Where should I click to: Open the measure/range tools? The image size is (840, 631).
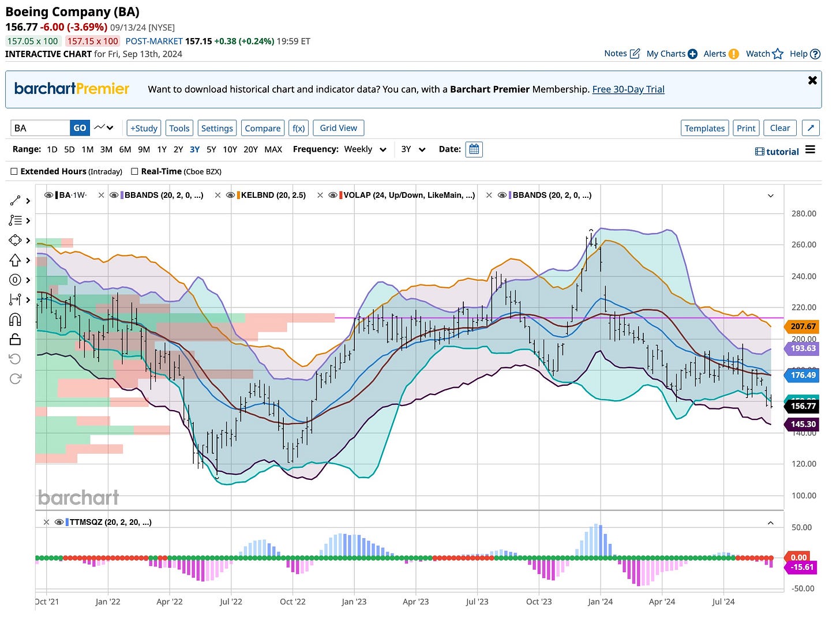click(16, 299)
